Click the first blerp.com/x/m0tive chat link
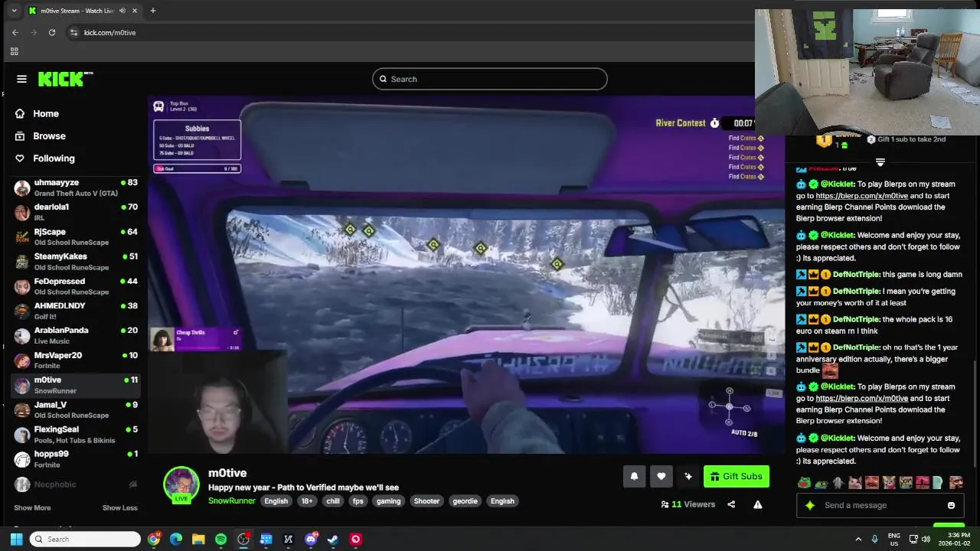The image size is (980, 551). [x=862, y=196]
